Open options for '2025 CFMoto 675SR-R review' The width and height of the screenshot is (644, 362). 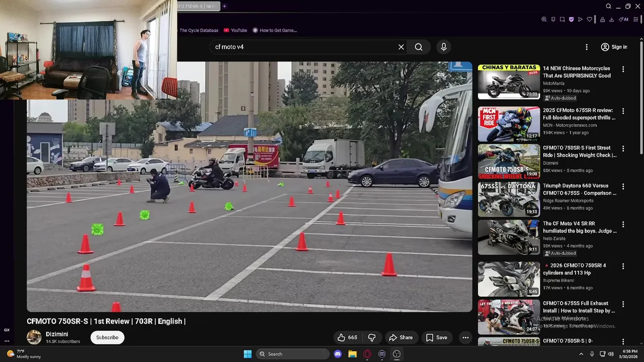pos(623,111)
